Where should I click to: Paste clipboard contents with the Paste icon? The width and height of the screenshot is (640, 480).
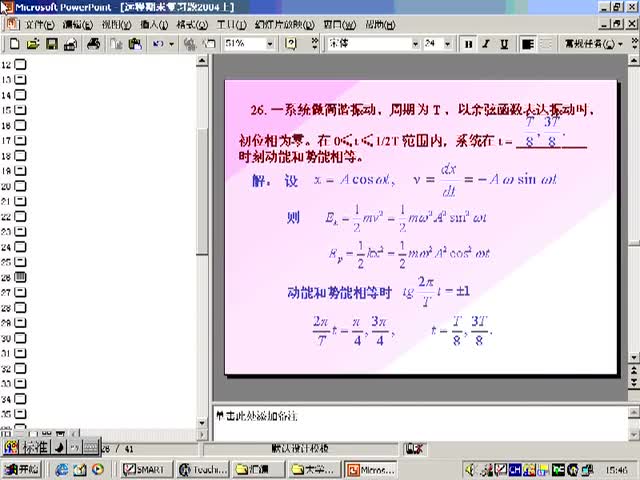coord(135,44)
